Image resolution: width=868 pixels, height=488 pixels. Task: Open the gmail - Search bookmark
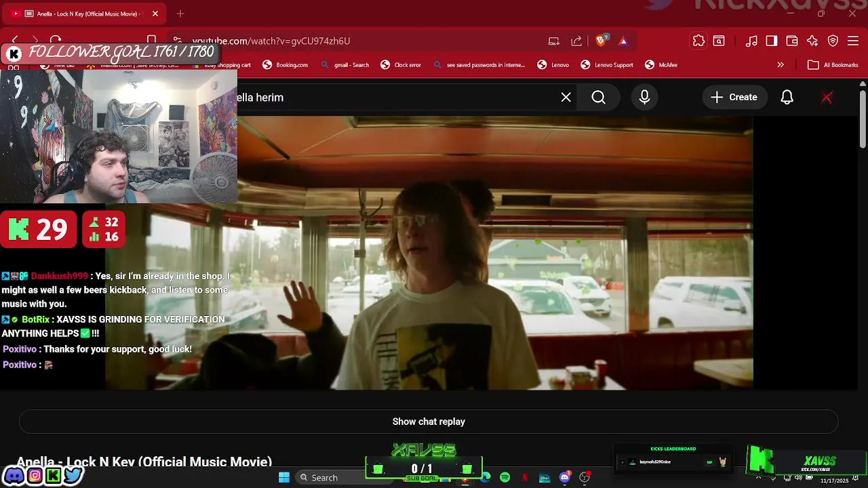click(x=345, y=65)
